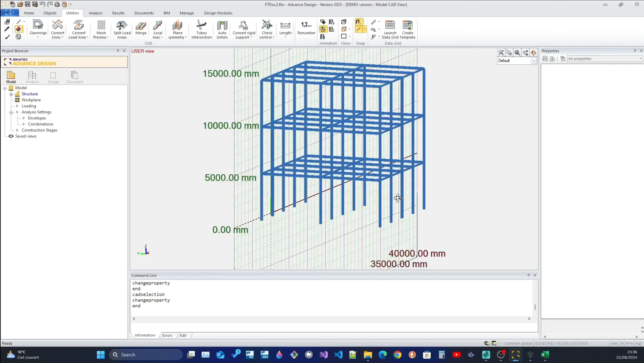The height and width of the screenshot is (363, 644).
Task: Collapse the Analysis Settings node
Action: 11,112
